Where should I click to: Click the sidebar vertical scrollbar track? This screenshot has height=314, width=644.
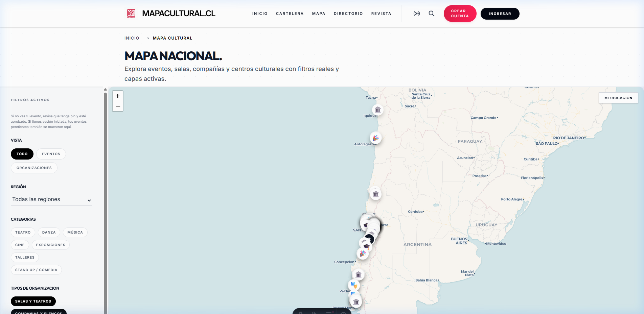coord(105,203)
